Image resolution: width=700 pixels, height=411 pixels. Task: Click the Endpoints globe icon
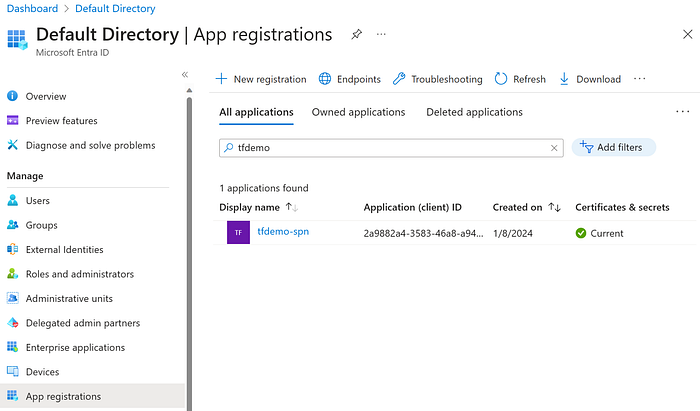click(x=325, y=79)
